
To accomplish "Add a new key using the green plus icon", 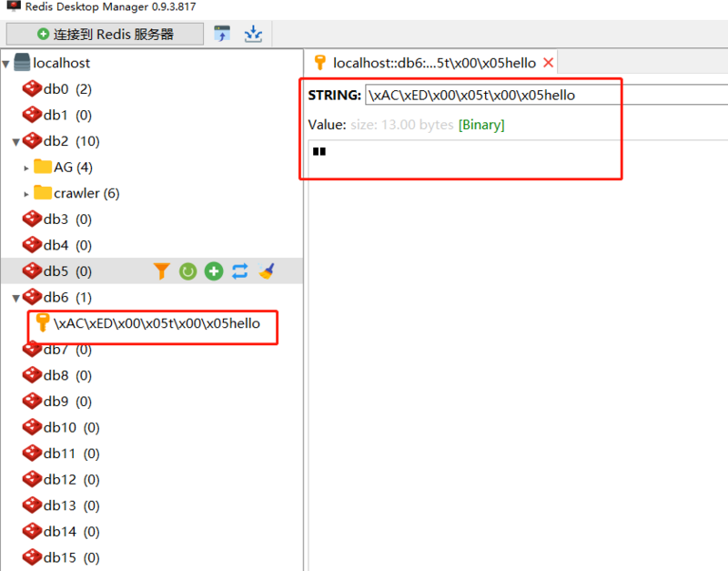I will click(213, 270).
